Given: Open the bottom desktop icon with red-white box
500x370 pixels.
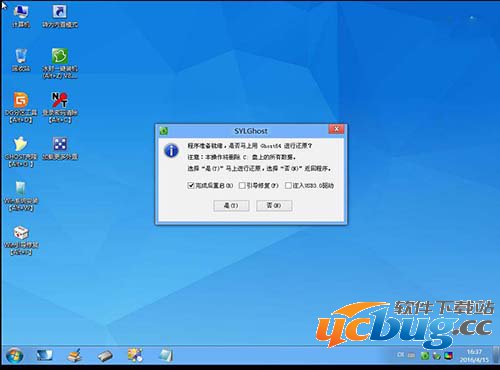Looking at the screenshot, I should (x=21, y=240).
